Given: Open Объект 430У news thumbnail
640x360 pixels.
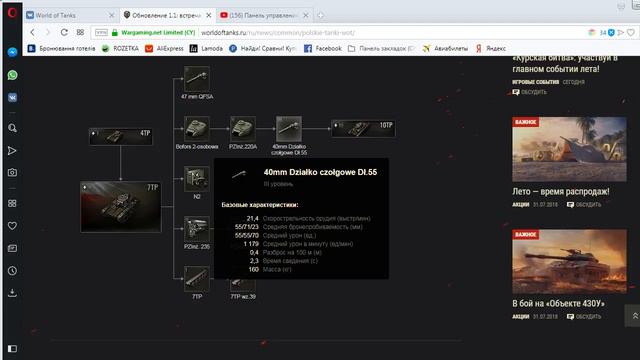Looking at the screenshot, I should [569, 261].
